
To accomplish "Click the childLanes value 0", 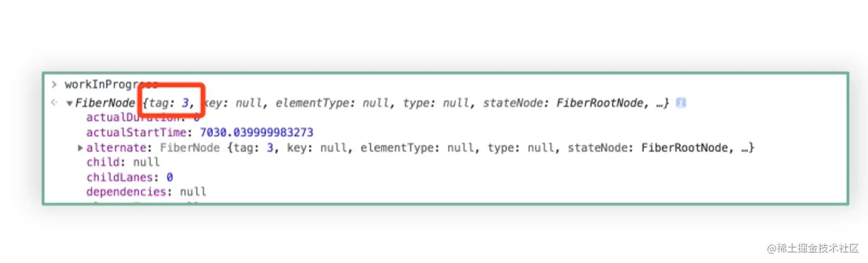I will (x=170, y=177).
